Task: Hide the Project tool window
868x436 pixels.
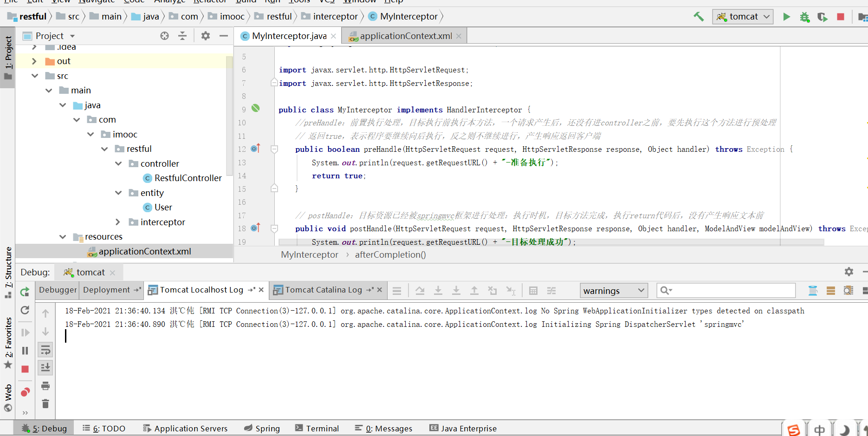Action: coord(224,36)
